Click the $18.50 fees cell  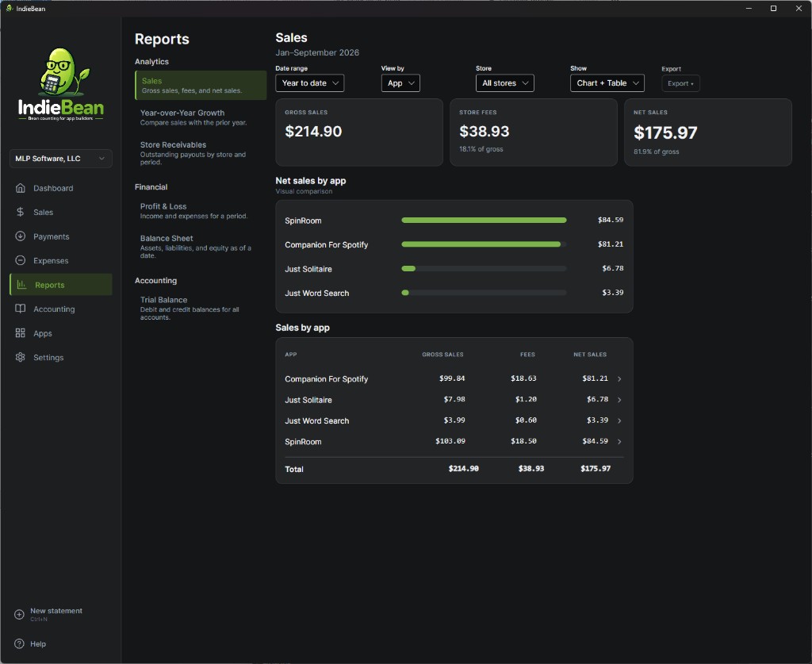pos(523,441)
